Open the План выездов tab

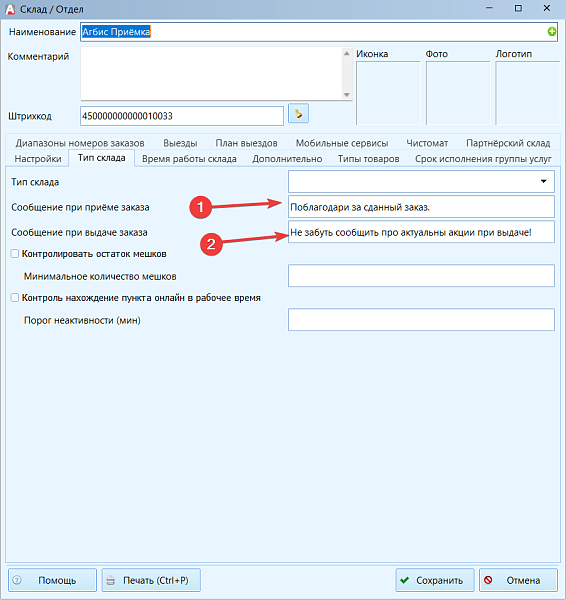click(246, 143)
